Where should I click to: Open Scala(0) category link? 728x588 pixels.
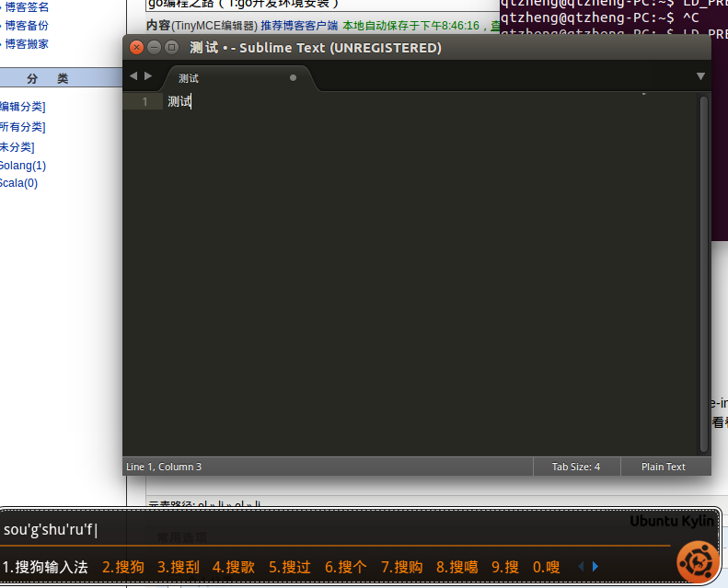click(x=18, y=183)
